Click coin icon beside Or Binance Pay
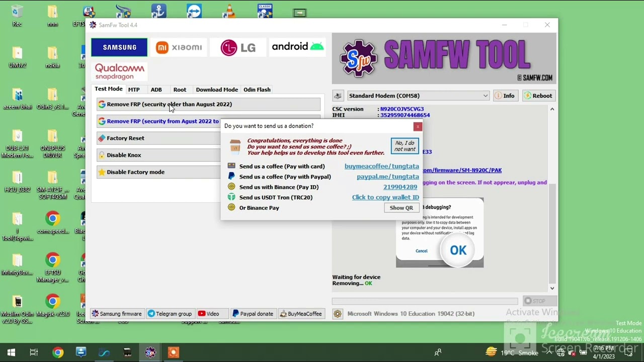Screen dimensions: 644x362 pyautogui.click(x=231, y=207)
